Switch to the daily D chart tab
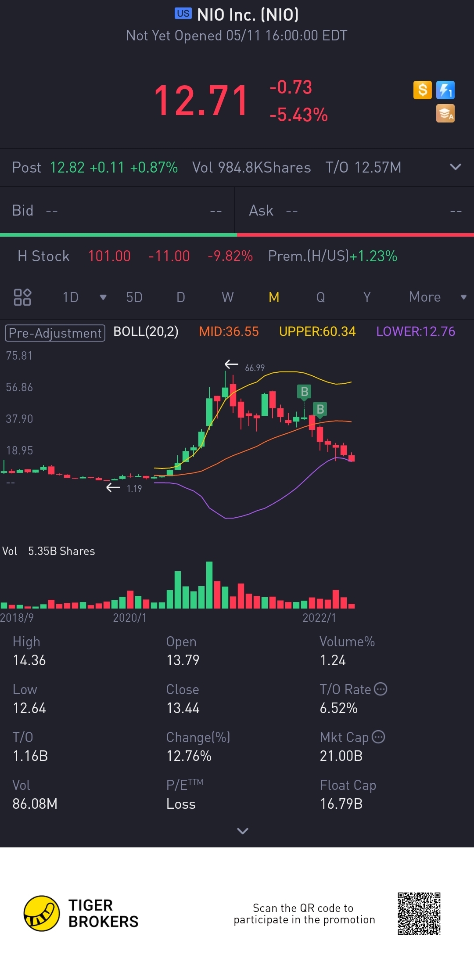Screen dimensions: 474x980 click(x=181, y=297)
